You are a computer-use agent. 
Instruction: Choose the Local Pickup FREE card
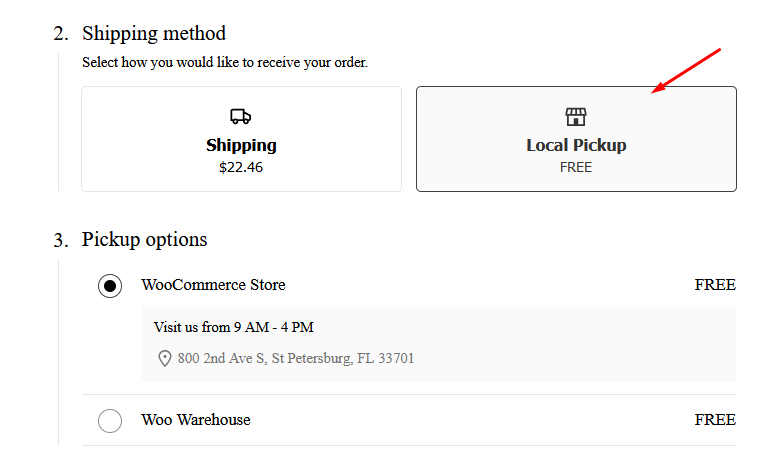pos(576,139)
